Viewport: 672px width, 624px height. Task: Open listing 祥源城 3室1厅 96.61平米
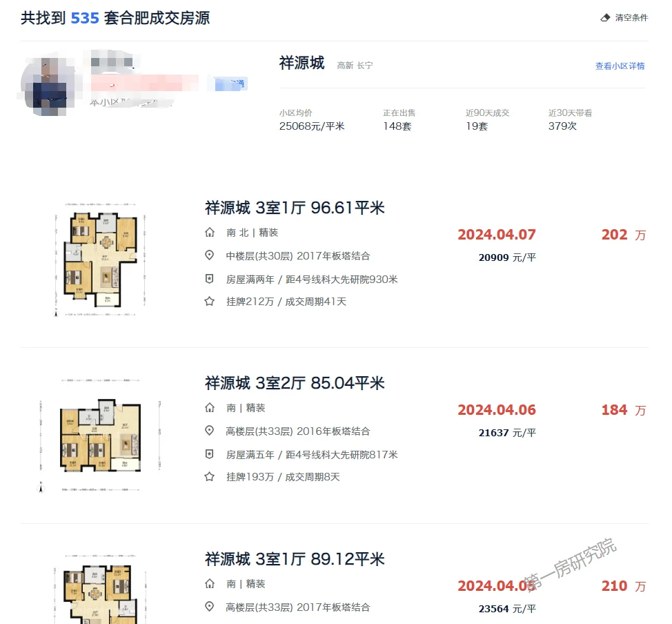point(295,208)
